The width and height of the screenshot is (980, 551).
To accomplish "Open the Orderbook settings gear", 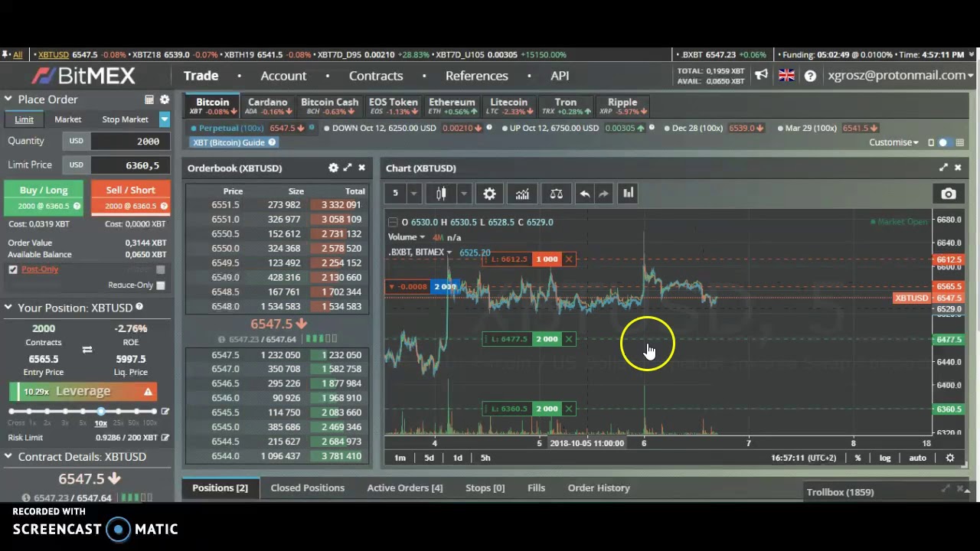I will tap(333, 168).
